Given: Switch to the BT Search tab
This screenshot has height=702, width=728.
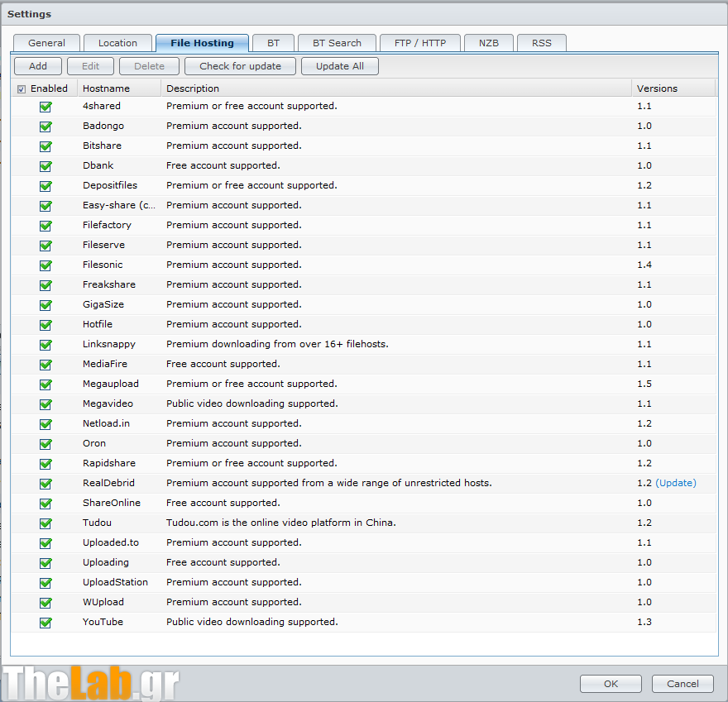Looking at the screenshot, I should (x=337, y=43).
